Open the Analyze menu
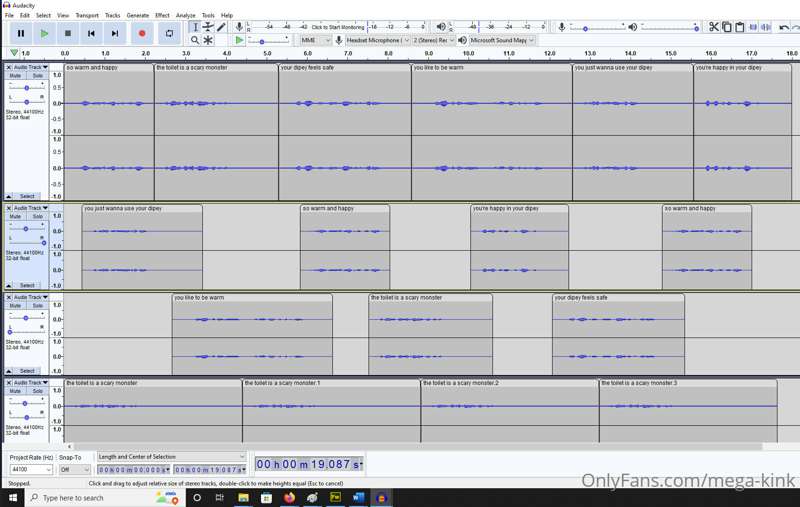Viewport: 800px width, 507px height. click(186, 15)
